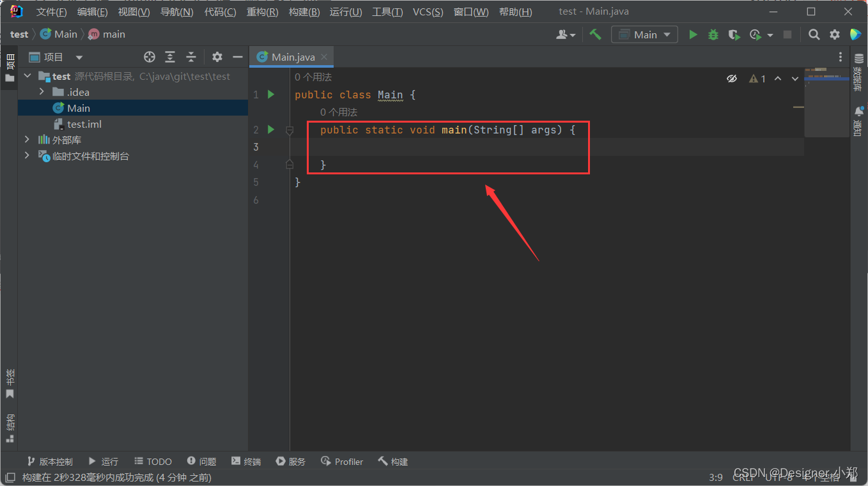Open the TODO tool window
Screen dimensions: 868x486
coord(153,461)
